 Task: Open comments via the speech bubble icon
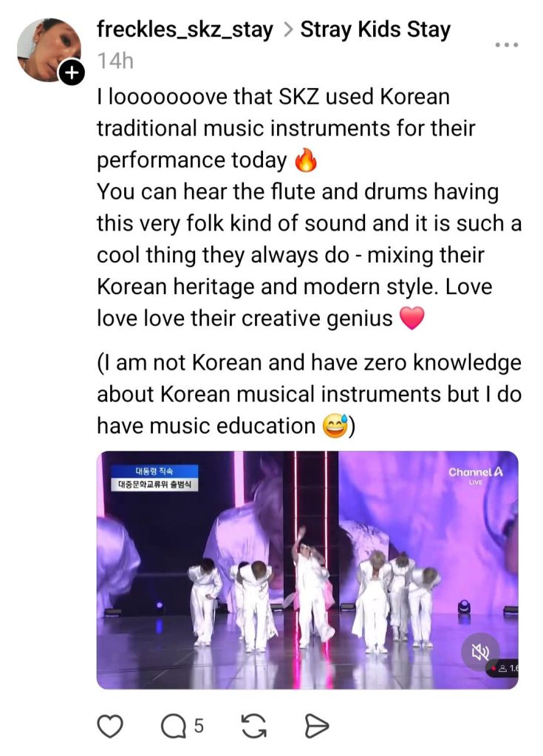tap(173, 726)
